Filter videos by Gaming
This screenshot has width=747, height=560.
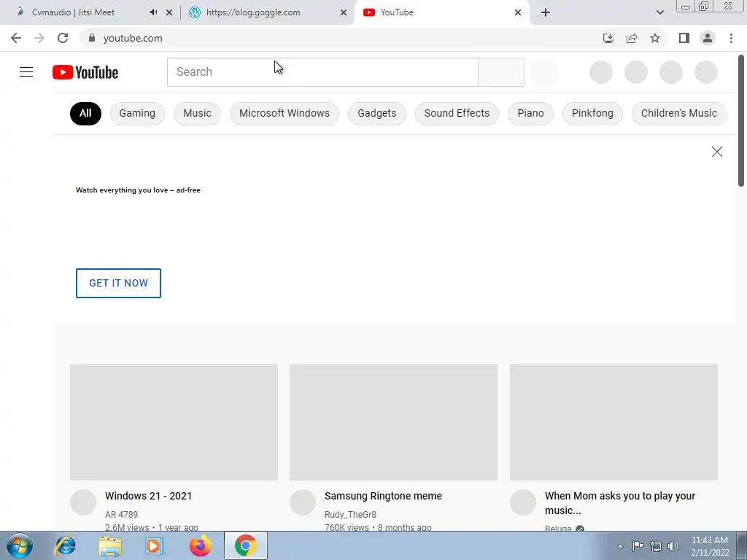(x=137, y=113)
